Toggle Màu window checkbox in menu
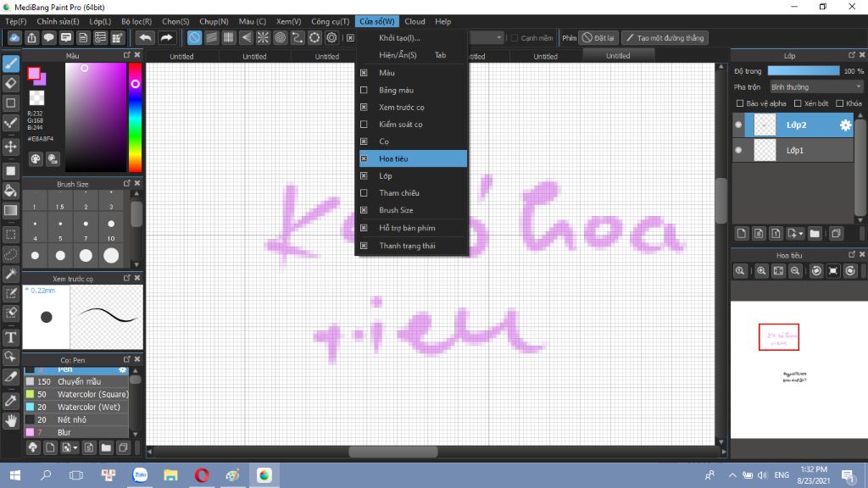 (x=364, y=73)
